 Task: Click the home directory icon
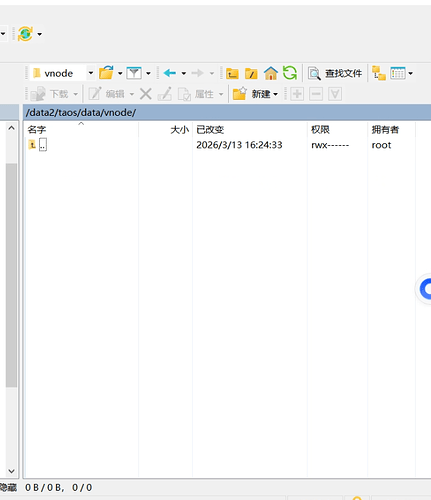coord(271,73)
